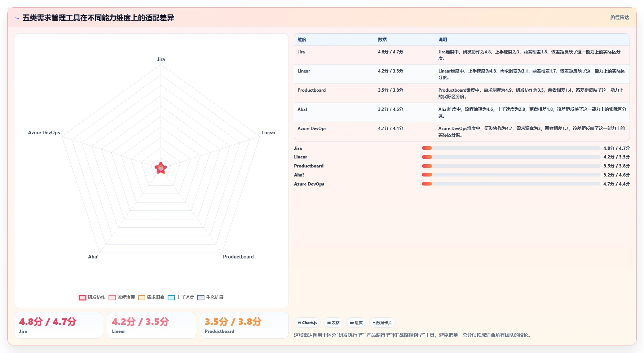
Task: Toggle the 生态扩展 legend series
Action: (210, 297)
